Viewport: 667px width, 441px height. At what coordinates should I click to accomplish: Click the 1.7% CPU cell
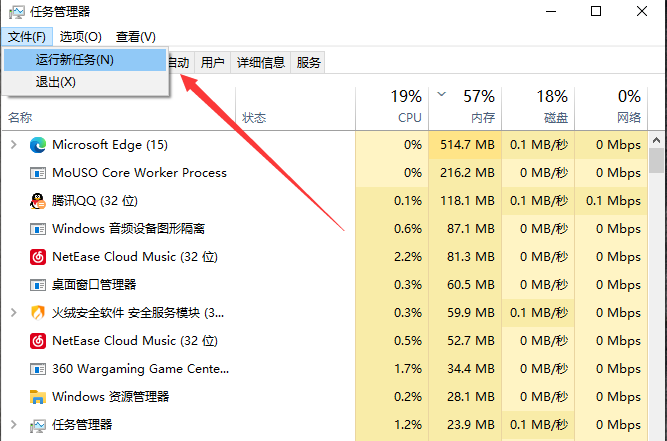(x=392, y=369)
